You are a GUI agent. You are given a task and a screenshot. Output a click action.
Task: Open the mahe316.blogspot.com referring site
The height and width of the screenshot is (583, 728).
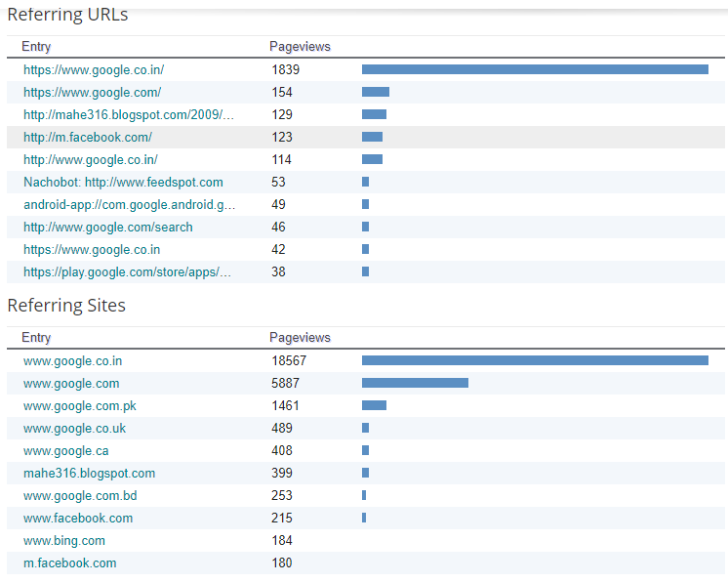tap(90, 473)
